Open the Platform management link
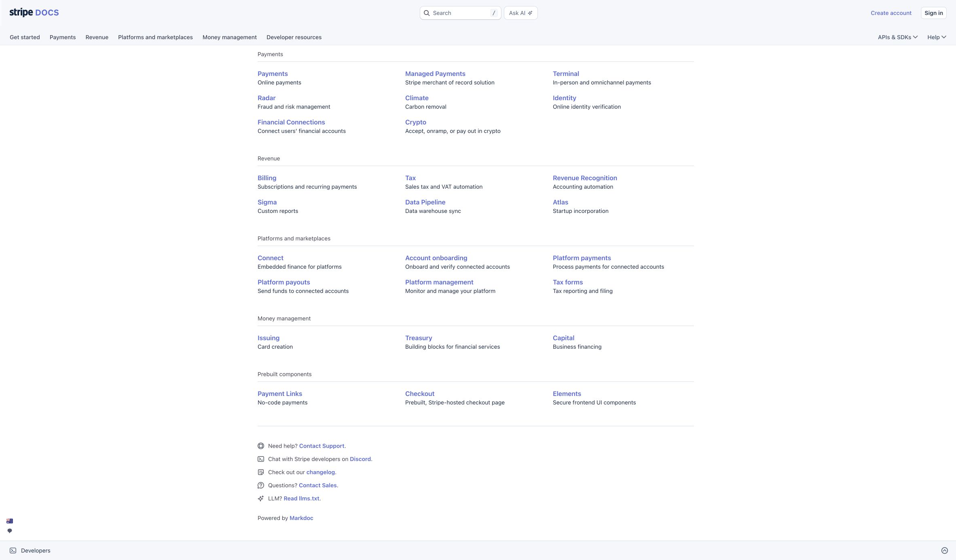Image resolution: width=956 pixels, height=560 pixels. coord(439,282)
